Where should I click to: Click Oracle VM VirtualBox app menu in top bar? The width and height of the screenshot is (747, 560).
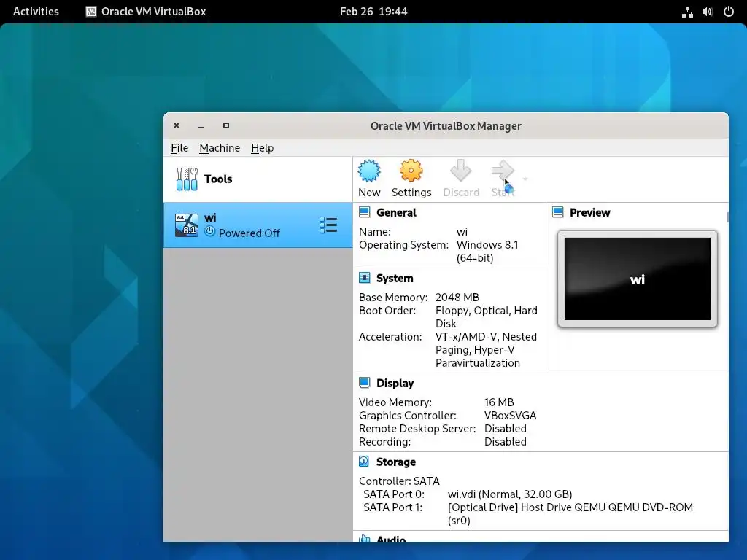coord(146,12)
